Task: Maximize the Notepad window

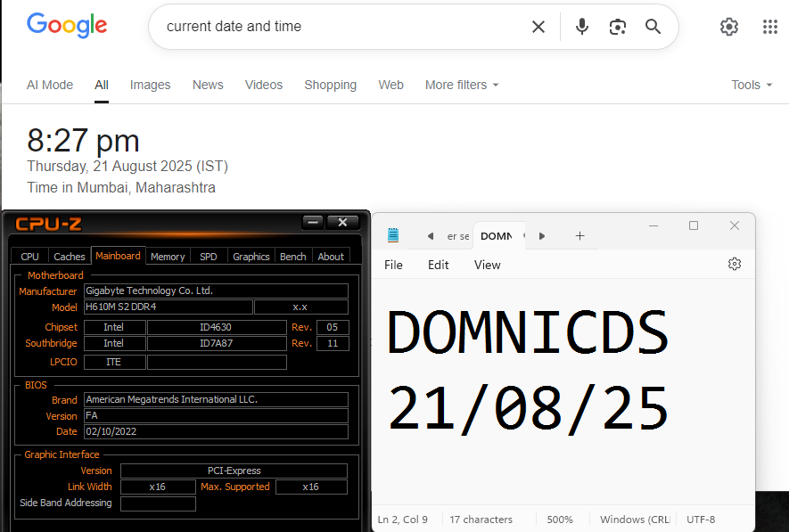Action: coord(694,225)
